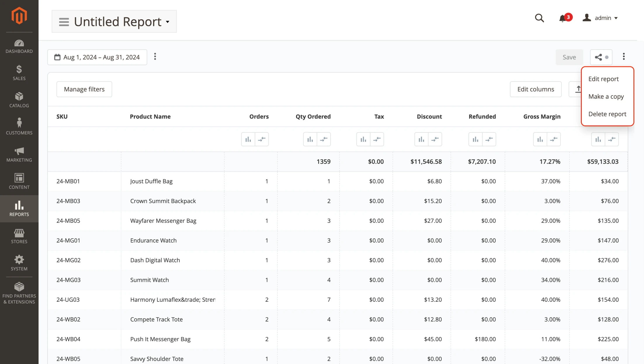This screenshot has width=644, height=364.
Task: Toggle the chart view for Gross Margin column
Action: (539, 139)
